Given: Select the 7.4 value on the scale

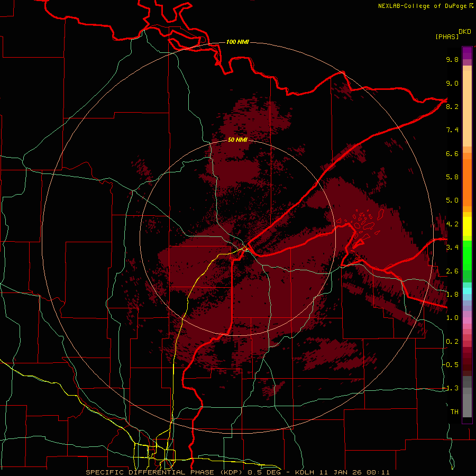Looking at the screenshot, I should point(452,130).
